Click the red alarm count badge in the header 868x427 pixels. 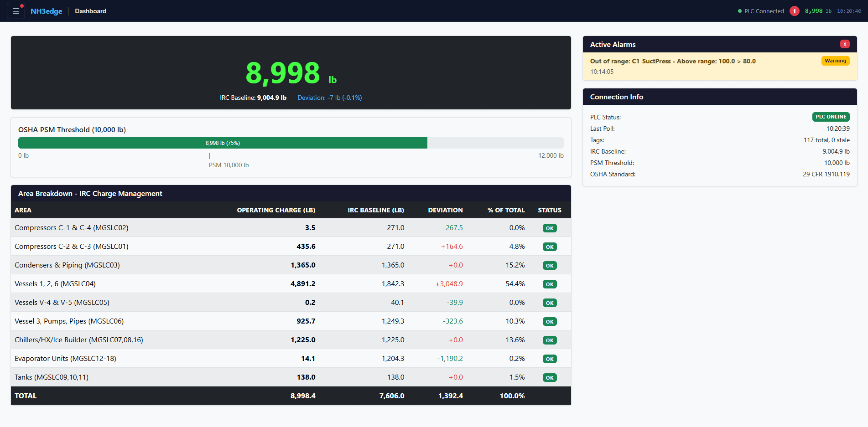coord(795,11)
